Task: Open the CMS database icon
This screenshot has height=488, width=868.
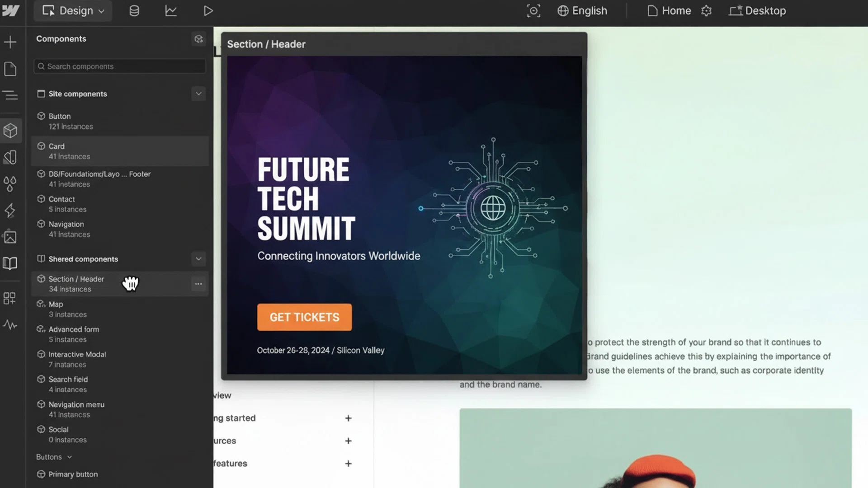Action: click(x=134, y=11)
